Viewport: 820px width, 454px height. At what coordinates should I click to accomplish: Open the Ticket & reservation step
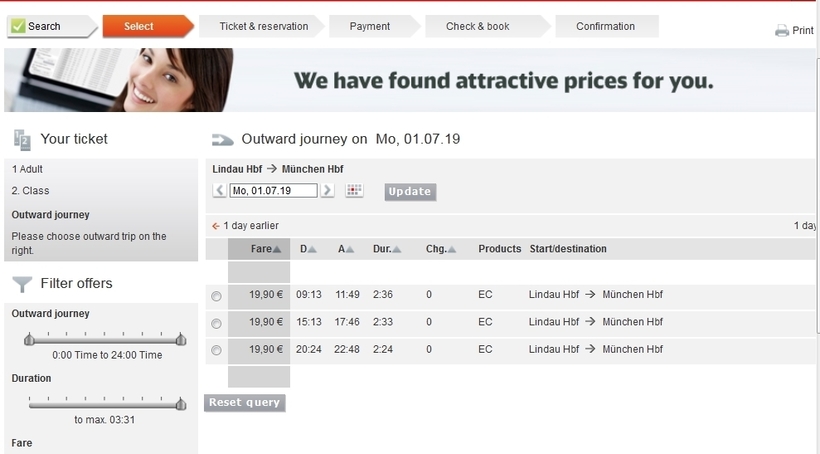coord(263,26)
